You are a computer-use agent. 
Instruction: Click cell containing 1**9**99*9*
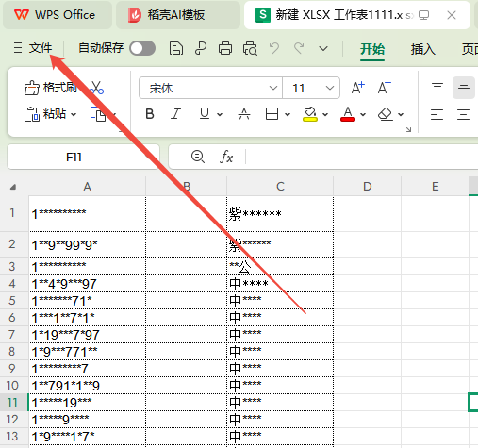click(x=88, y=245)
